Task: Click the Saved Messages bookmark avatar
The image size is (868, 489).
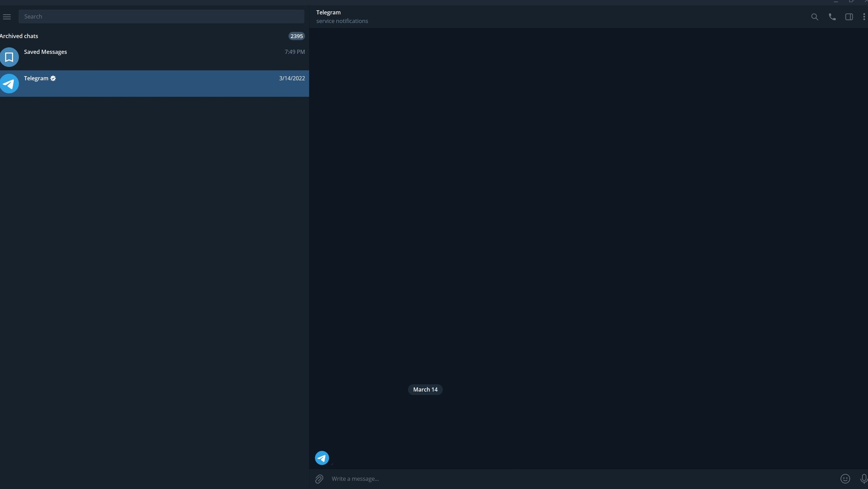Action: tap(9, 57)
